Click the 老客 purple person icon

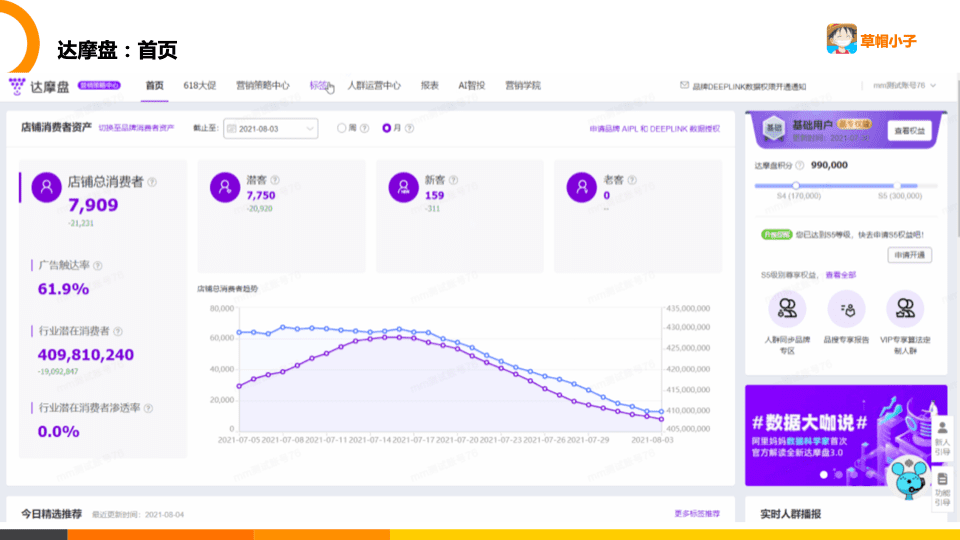pos(582,187)
